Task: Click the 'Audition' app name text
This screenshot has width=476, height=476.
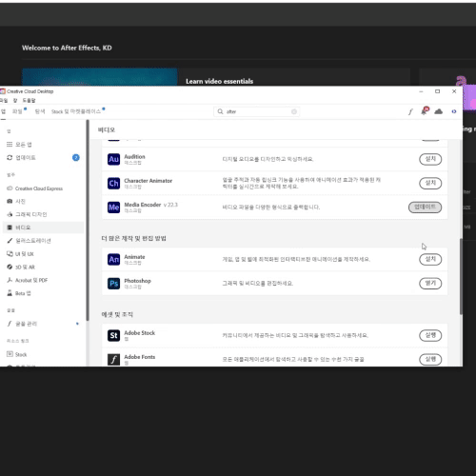Action: coord(134,157)
